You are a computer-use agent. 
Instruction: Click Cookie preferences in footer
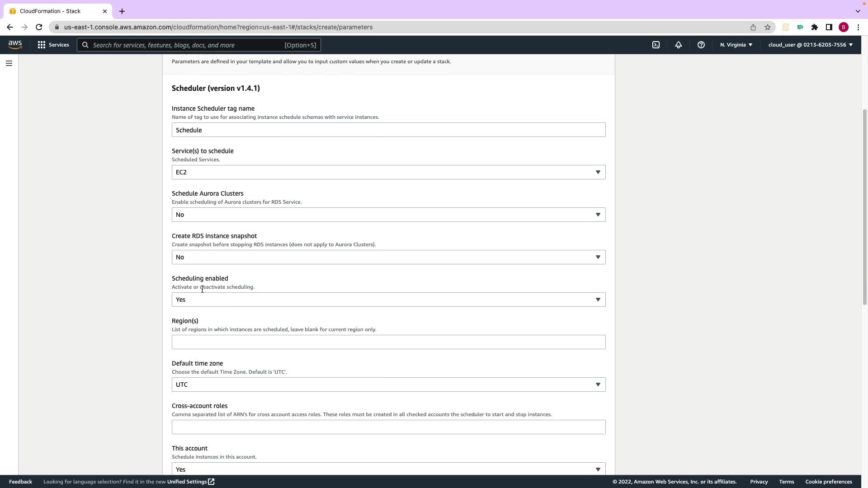coord(828,482)
